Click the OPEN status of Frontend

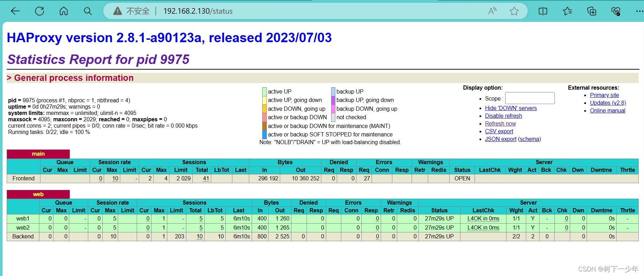[462, 179]
